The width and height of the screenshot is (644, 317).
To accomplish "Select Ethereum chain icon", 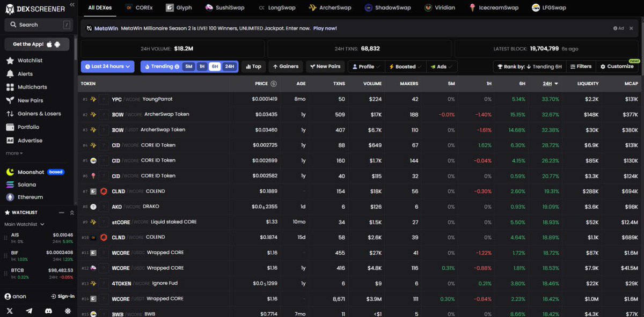I will click(10, 197).
